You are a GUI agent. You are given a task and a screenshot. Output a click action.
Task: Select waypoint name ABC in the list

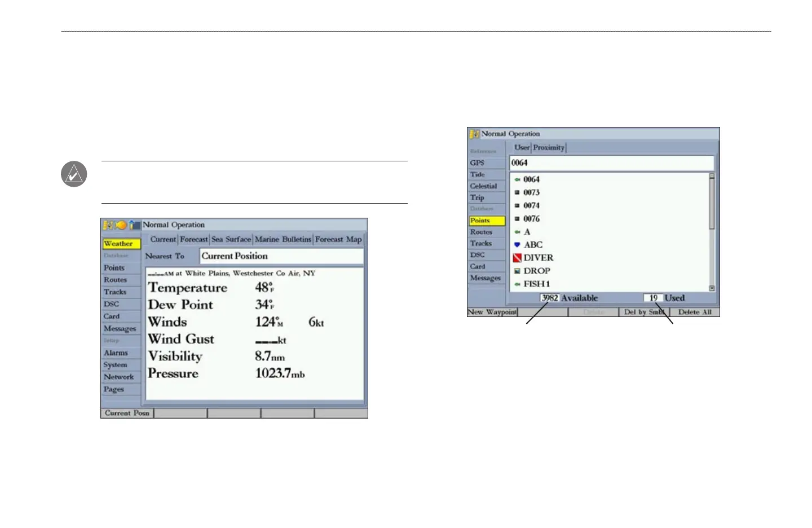(533, 245)
